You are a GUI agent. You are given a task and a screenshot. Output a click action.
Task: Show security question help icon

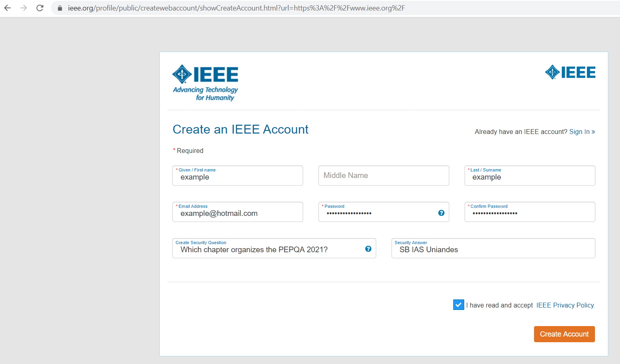368,249
